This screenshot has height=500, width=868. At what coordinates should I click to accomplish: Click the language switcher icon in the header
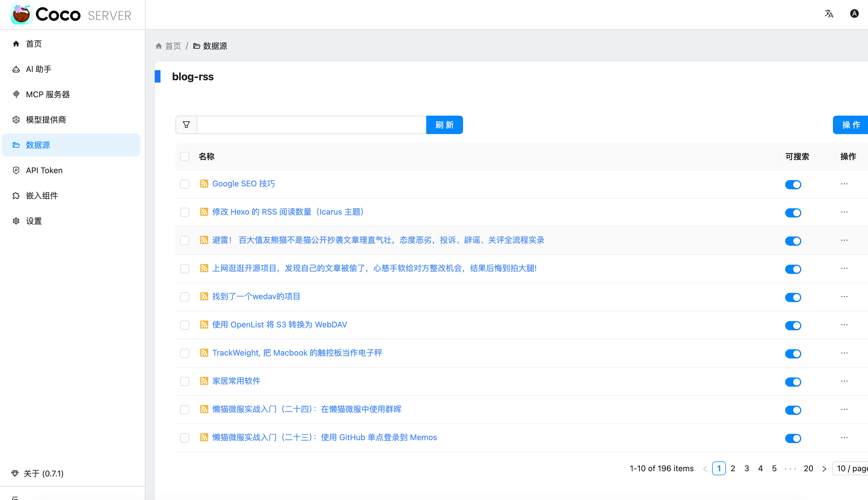point(829,14)
